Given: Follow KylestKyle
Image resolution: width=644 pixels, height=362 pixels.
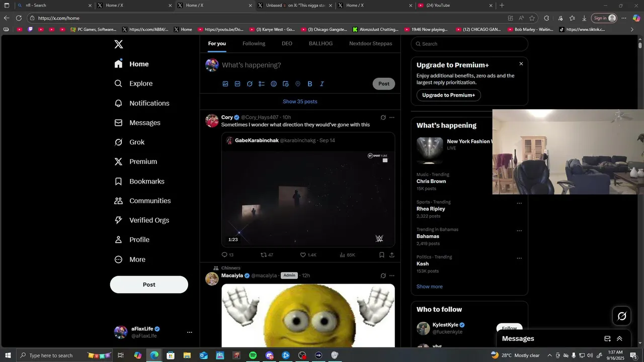Looking at the screenshot, I should (509, 328).
